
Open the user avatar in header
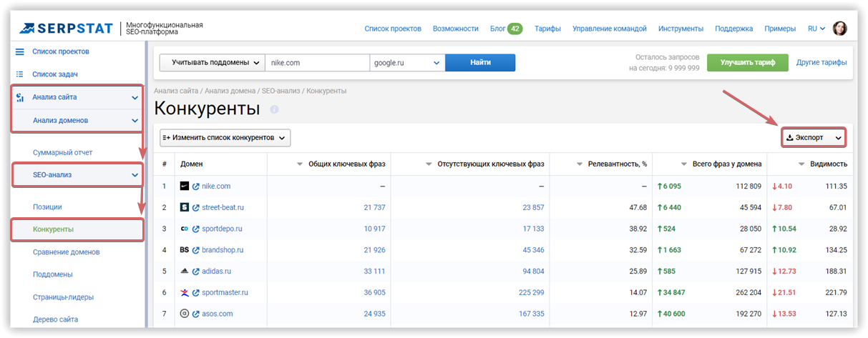[x=841, y=29]
